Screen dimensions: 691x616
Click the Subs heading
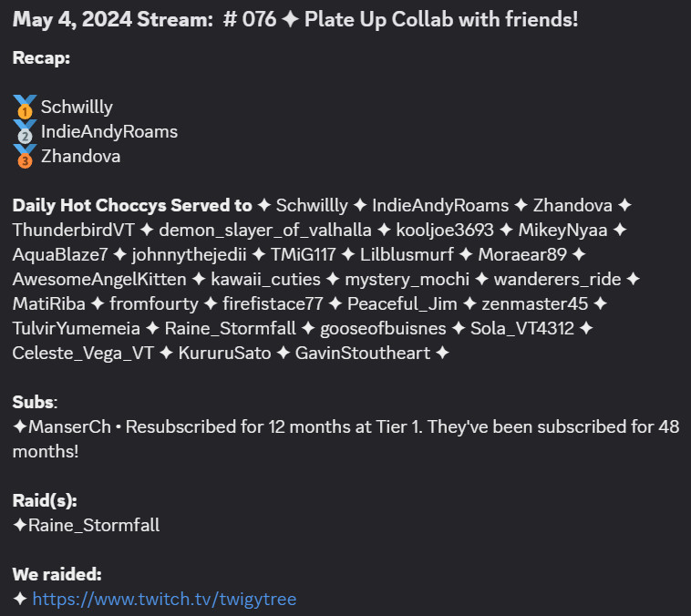[35, 402]
